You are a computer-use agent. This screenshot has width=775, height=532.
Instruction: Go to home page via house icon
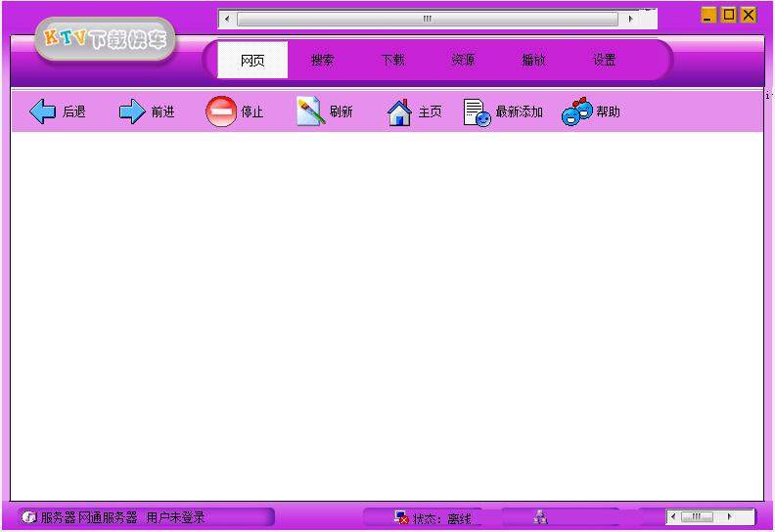tap(399, 112)
